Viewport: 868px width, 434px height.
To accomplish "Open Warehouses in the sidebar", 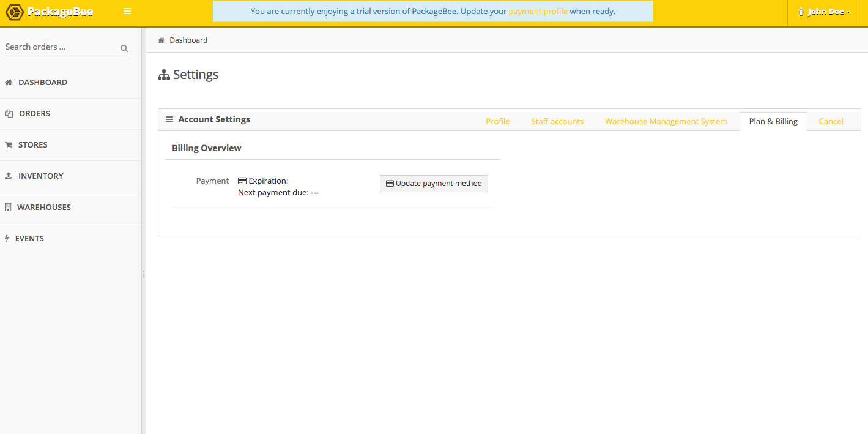I will [71, 208].
